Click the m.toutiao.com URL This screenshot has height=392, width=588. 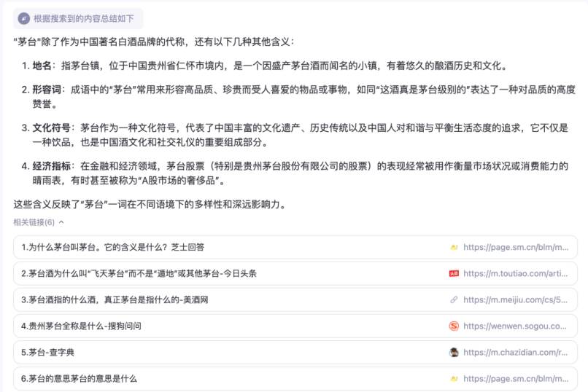tap(515, 273)
